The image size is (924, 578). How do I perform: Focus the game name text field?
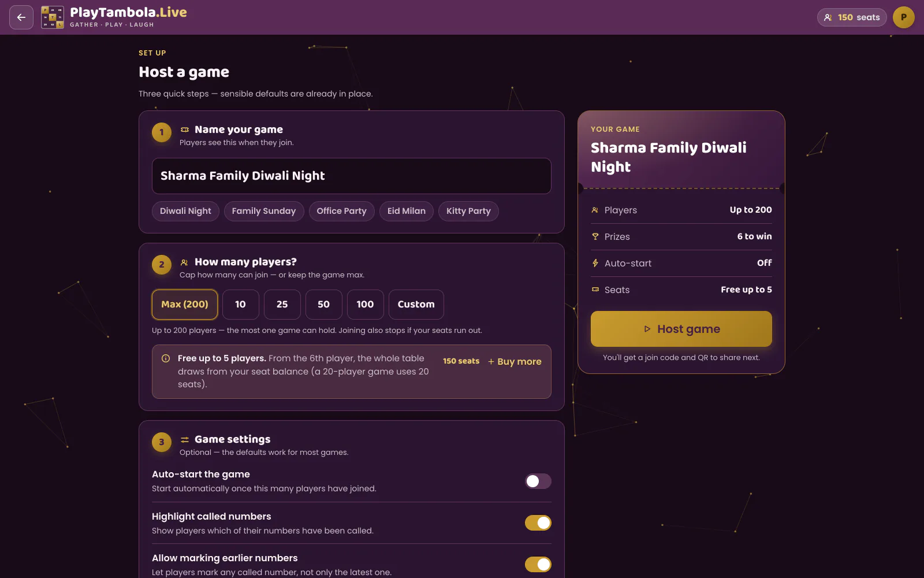pos(352,176)
